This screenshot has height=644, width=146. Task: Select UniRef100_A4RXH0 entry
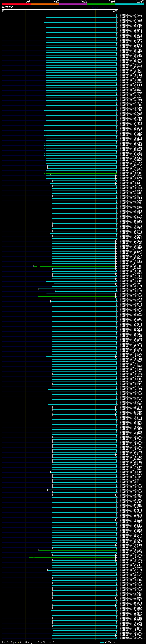(x=131, y=268)
